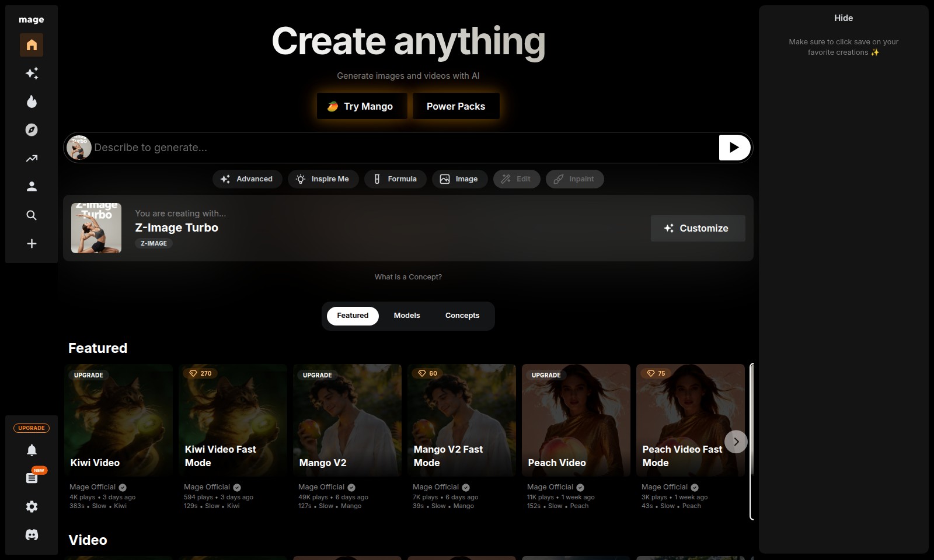The width and height of the screenshot is (934, 560).
Task: Go to the Home sidebar icon
Action: [32, 45]
